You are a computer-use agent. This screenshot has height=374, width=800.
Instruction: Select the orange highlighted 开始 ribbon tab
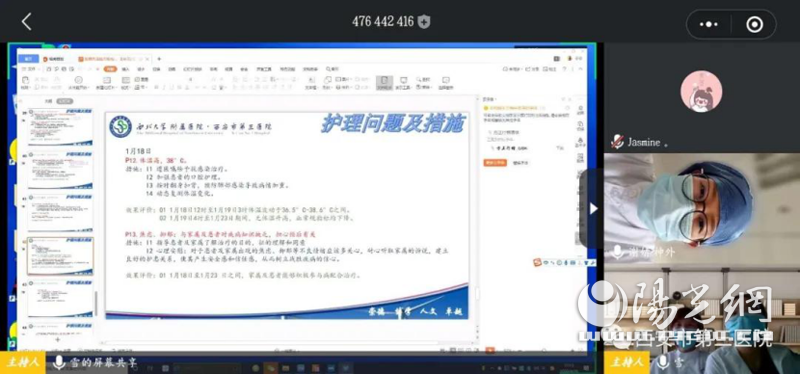(110, 69)
